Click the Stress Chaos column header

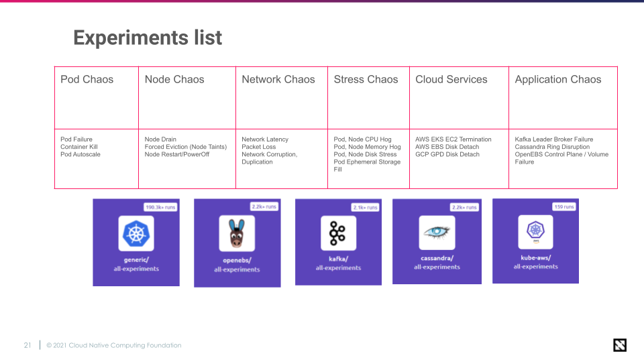click(366, 79)
